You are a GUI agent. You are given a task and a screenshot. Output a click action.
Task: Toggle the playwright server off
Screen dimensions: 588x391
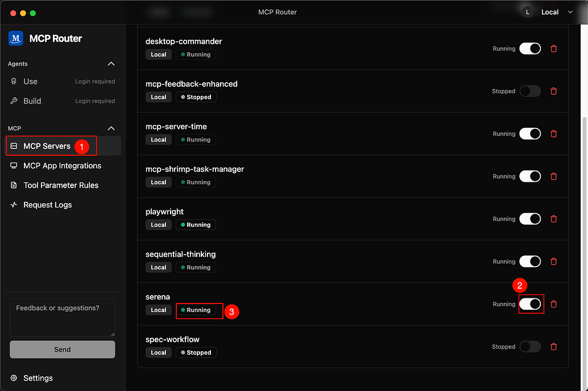pyautogui.click(x=530, y=219)
